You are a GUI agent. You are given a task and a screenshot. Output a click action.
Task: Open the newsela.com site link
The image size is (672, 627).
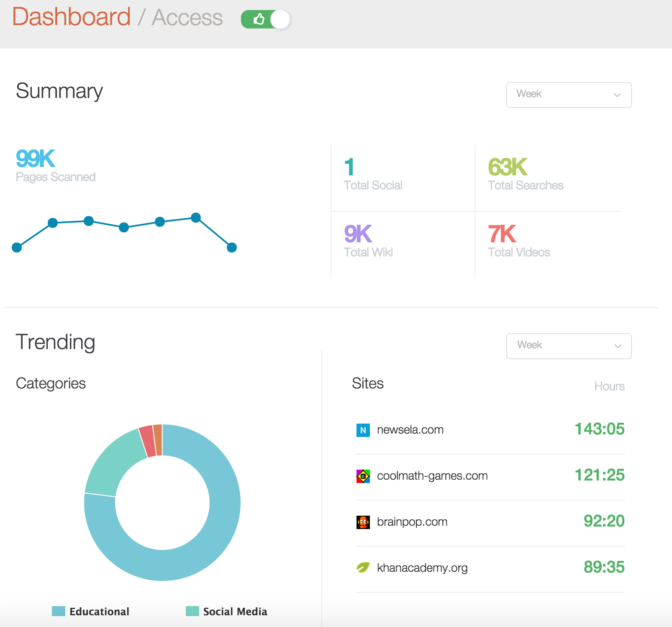click(x=410, y=430)
